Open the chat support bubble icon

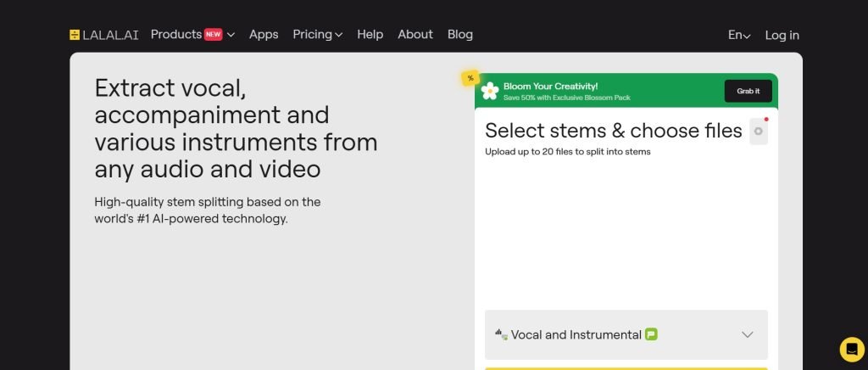(x=852, y=350)
